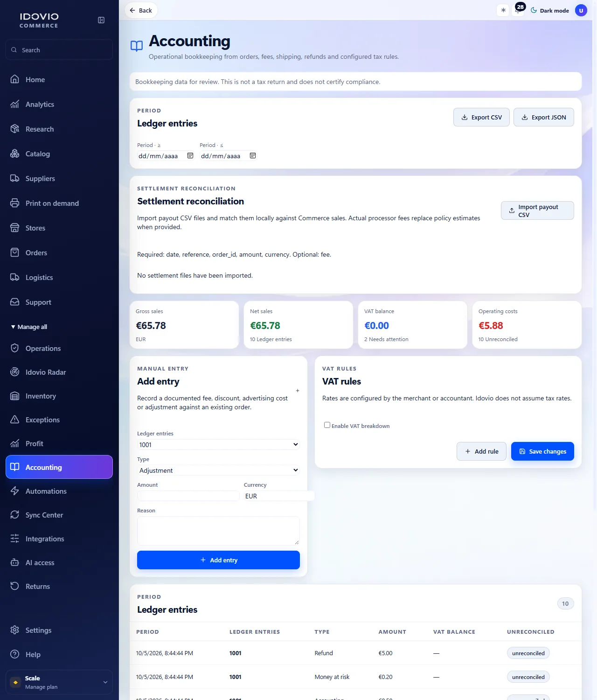The height and width of the screenshot is (700, 597).
Task: Open AI access page
Action: (x=59, y=563)
